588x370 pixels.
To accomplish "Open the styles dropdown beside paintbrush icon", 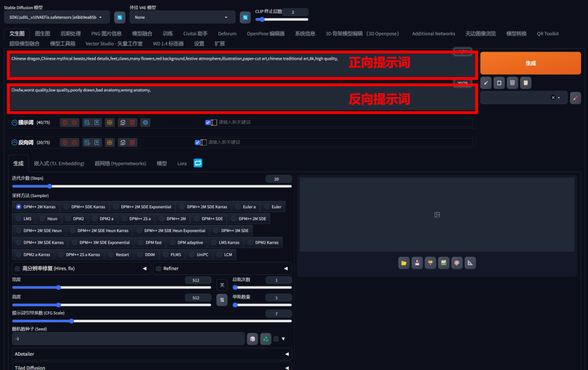I will pyautogui.click(x=524, y=98).
